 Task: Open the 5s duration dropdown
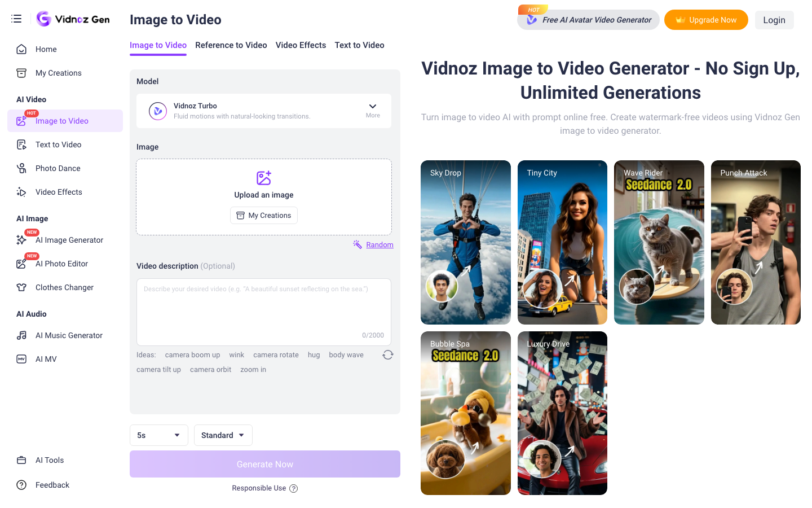[159, 435]
